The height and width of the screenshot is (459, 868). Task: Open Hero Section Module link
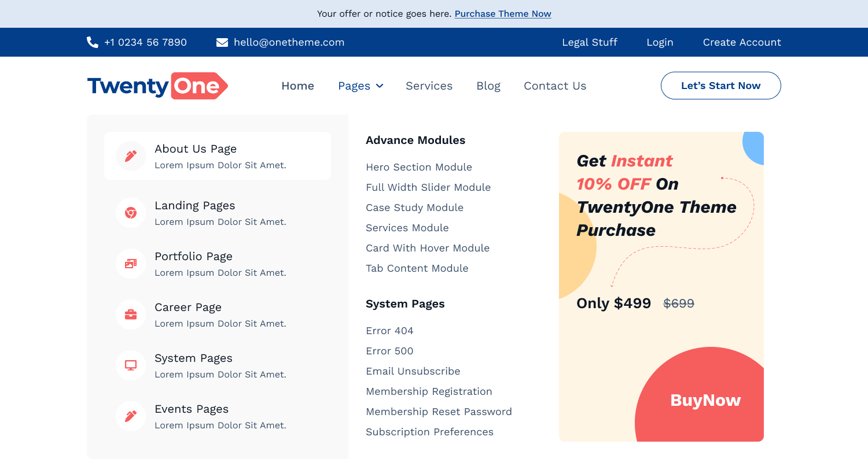[x=419, y=167]
